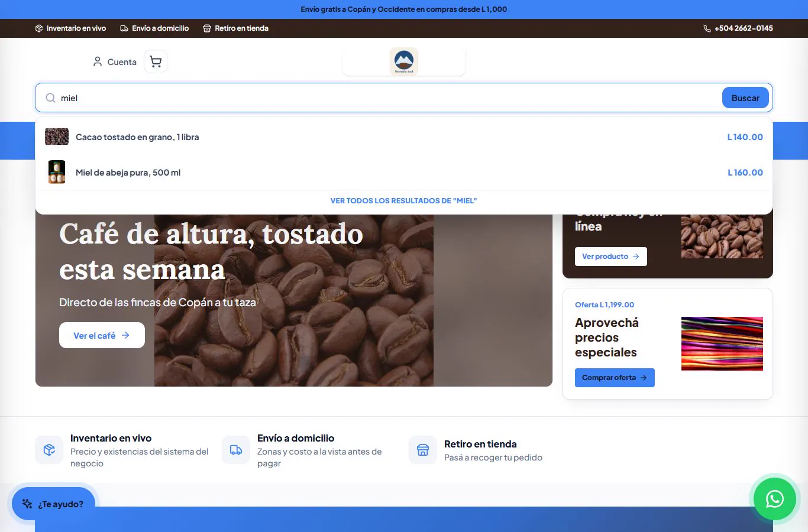View all results for "MIEL" link
The width and height of the screenshot is (808, 532).
(403, 201)
